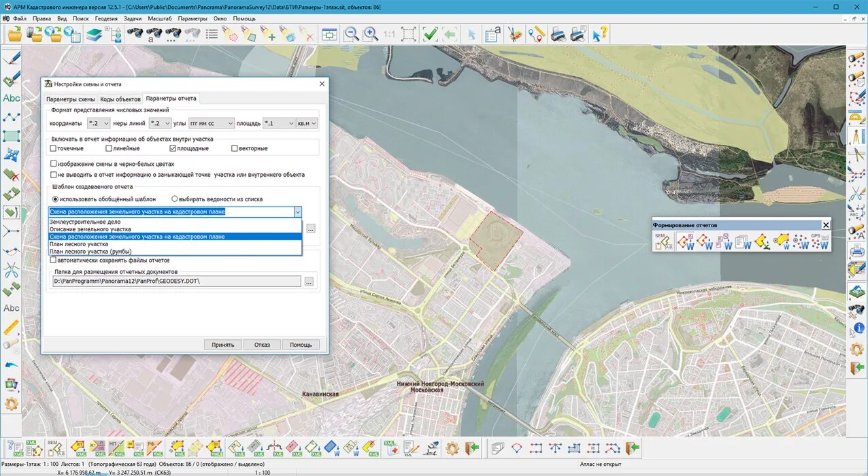The height and width of the screenshot is (476, 868).
Task: Click the SEM semantics icon in bottom toolbar
Action: pyautogui.click(x=56, y=447)
